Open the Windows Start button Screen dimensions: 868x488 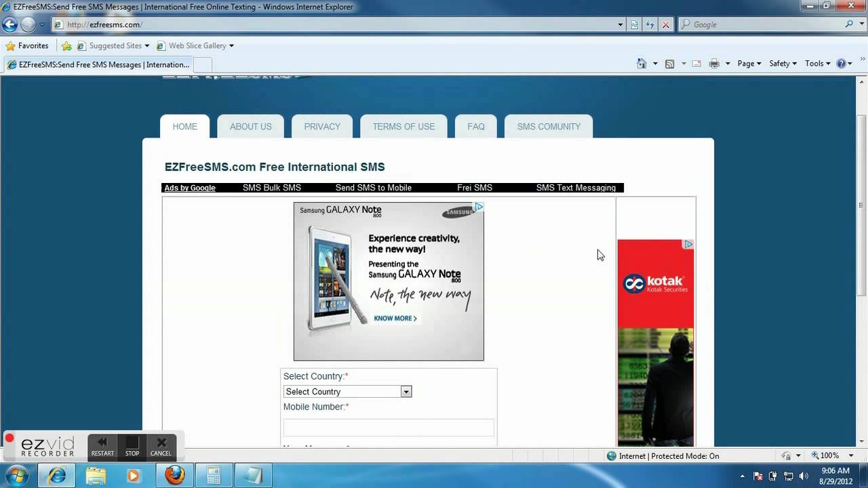[x=16, y=475]
